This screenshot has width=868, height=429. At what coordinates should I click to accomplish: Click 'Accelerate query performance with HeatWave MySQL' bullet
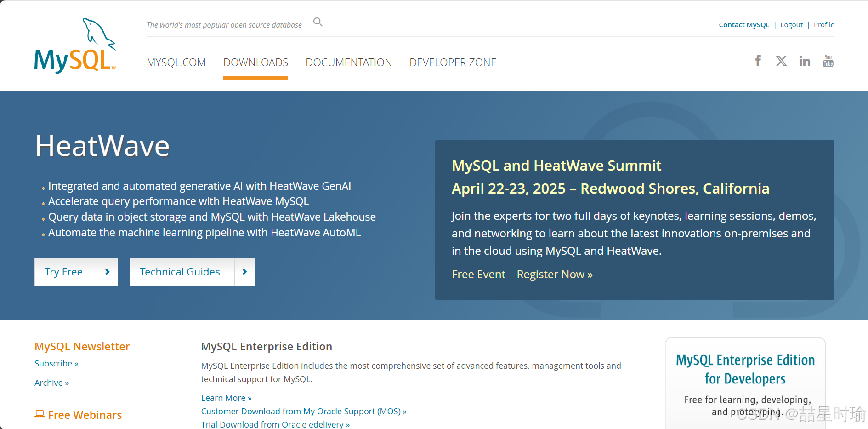point(178,201)
